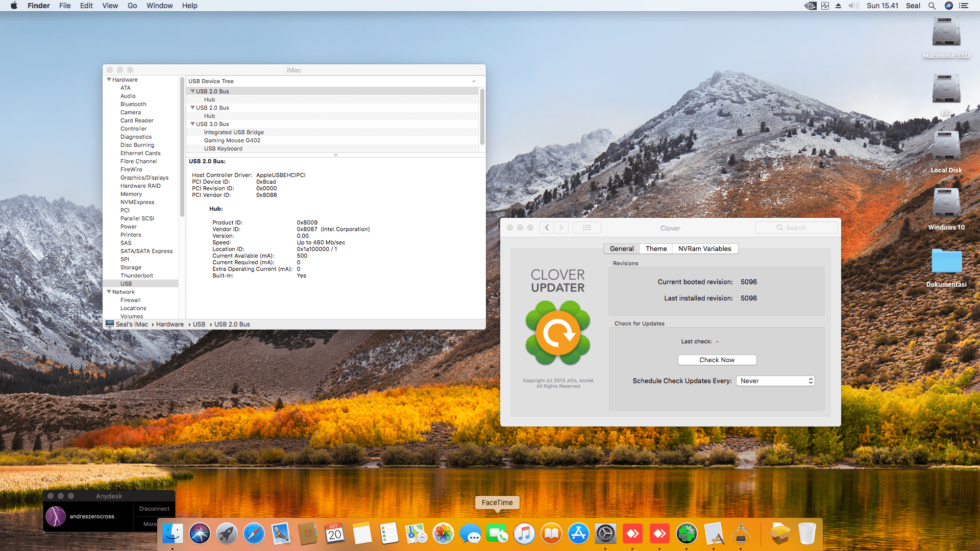This screenshot has width=980, height=551.
Task: Open the Go menu
Action: pyautogui.click(x=132, y=6)
